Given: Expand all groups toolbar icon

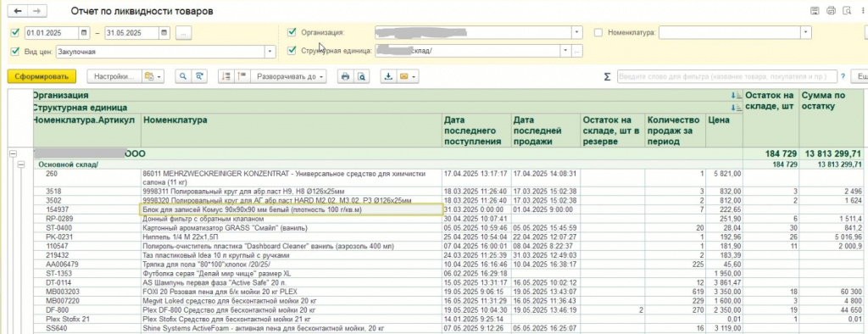Looking at the screenshot, I should [x=242, y=76].
